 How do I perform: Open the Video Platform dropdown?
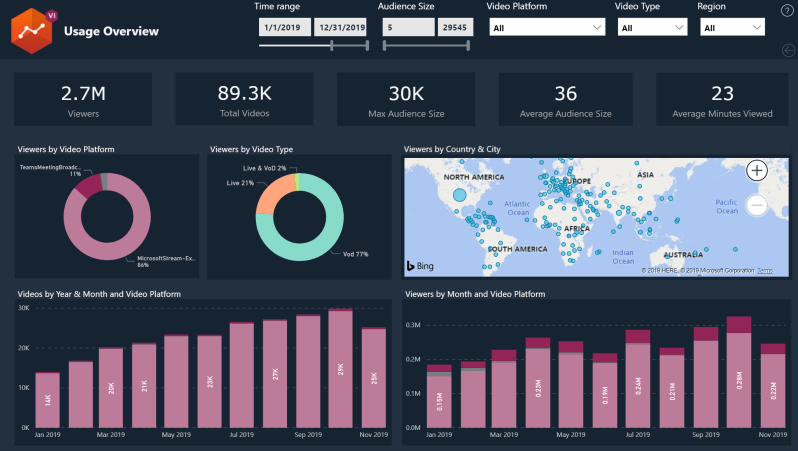(x=546, y=28)
